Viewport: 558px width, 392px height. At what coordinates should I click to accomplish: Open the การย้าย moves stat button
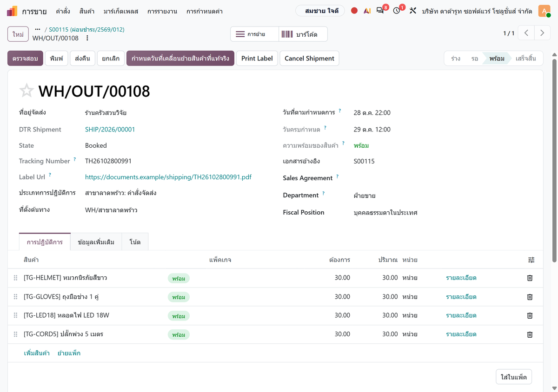(254, 34)
